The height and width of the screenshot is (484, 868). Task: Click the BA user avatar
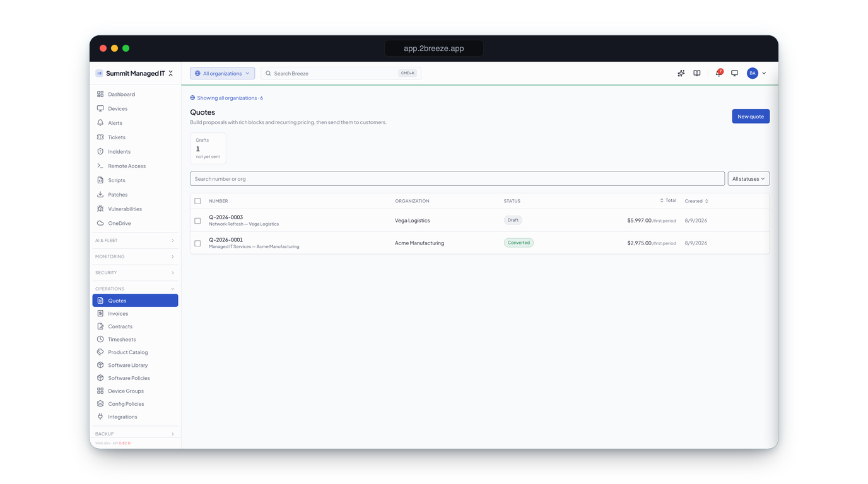(753, 73)
